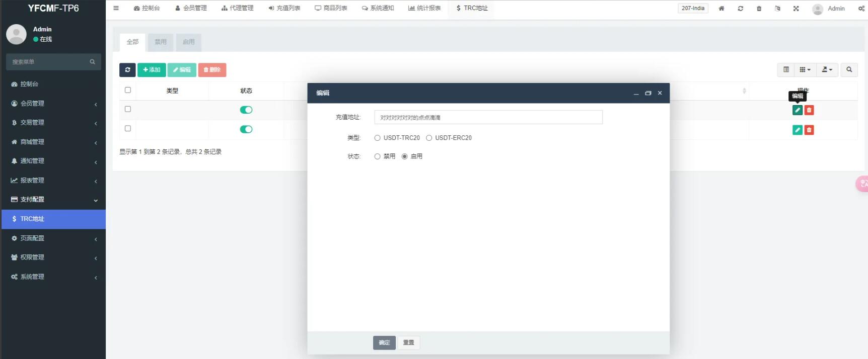Open the export dropdown in the table toolbar
The width and height of the screenshot is (868, 359).
point(827,70)
